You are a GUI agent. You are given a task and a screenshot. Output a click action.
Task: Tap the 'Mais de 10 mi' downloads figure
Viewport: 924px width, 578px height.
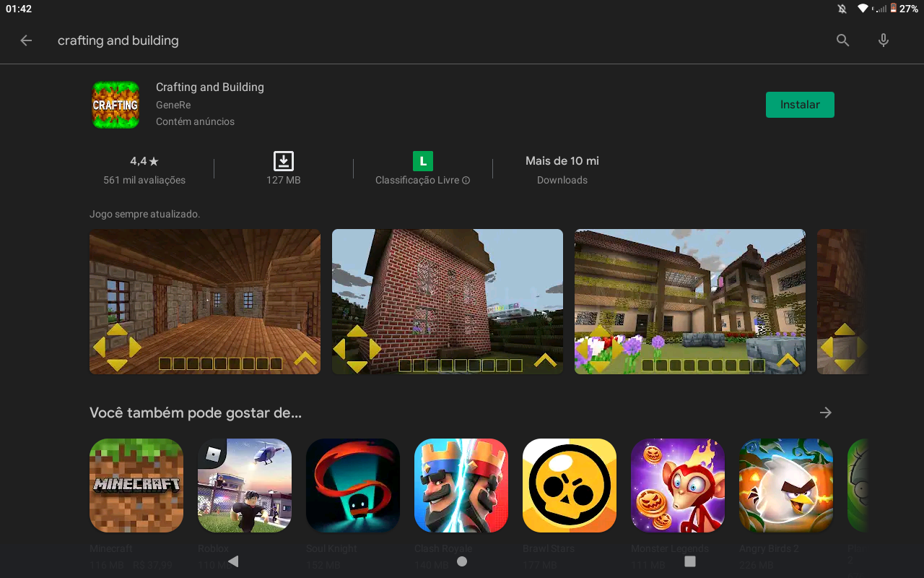coord(562,161)
